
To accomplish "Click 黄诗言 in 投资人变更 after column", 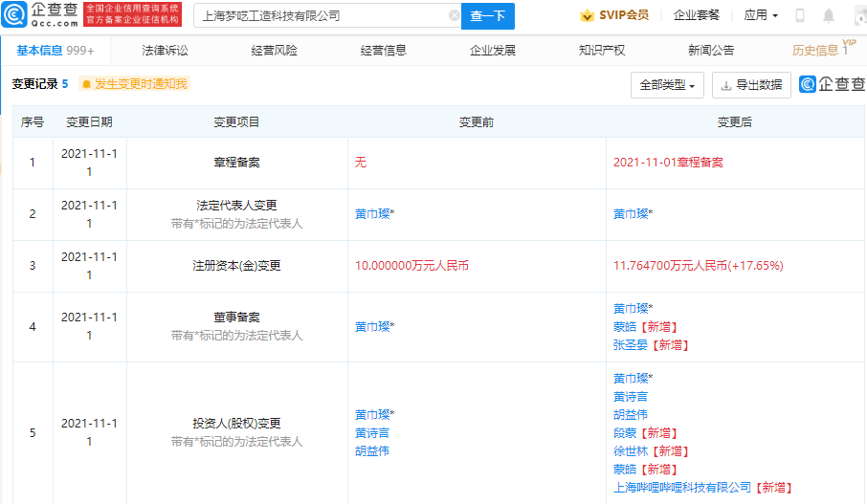I will click(631, 396).
